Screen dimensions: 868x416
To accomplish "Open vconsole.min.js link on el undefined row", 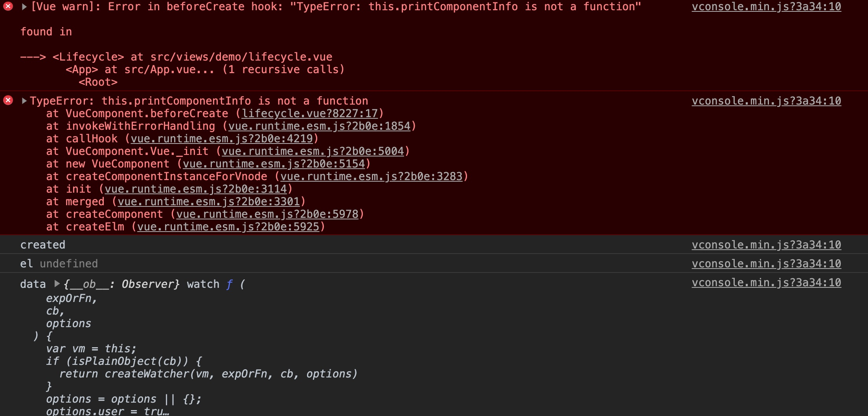I will click(x=766, y=264).
